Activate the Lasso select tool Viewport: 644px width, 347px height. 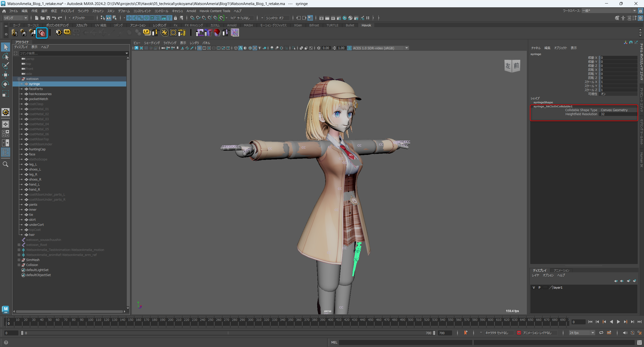pos(6,56)
